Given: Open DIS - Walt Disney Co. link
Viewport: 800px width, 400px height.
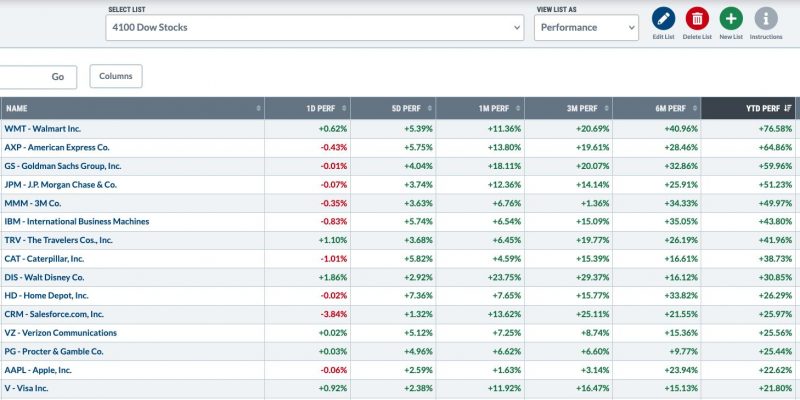Looking at the screenshot, I should (x=44, y=278).
